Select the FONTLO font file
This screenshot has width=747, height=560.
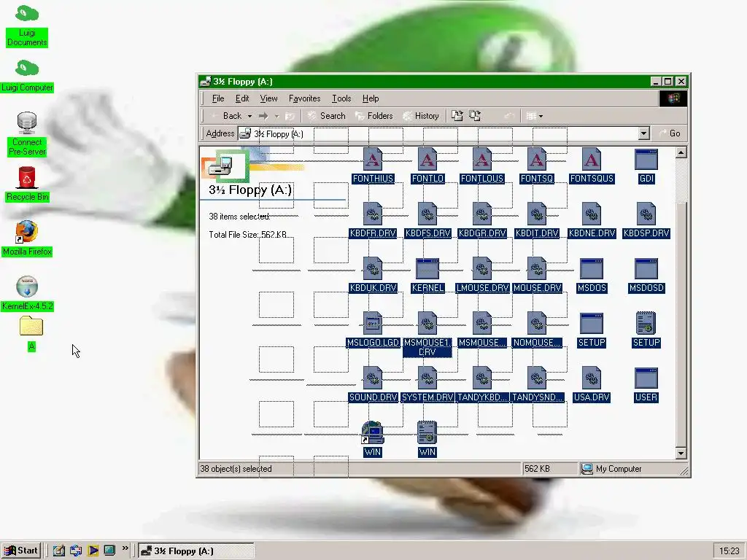[427, 166]
